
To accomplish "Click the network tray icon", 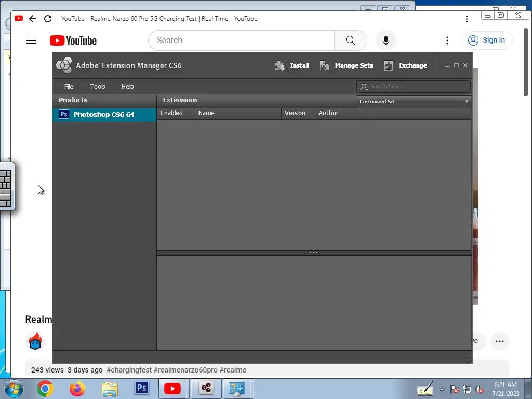I will click(467, 390).
